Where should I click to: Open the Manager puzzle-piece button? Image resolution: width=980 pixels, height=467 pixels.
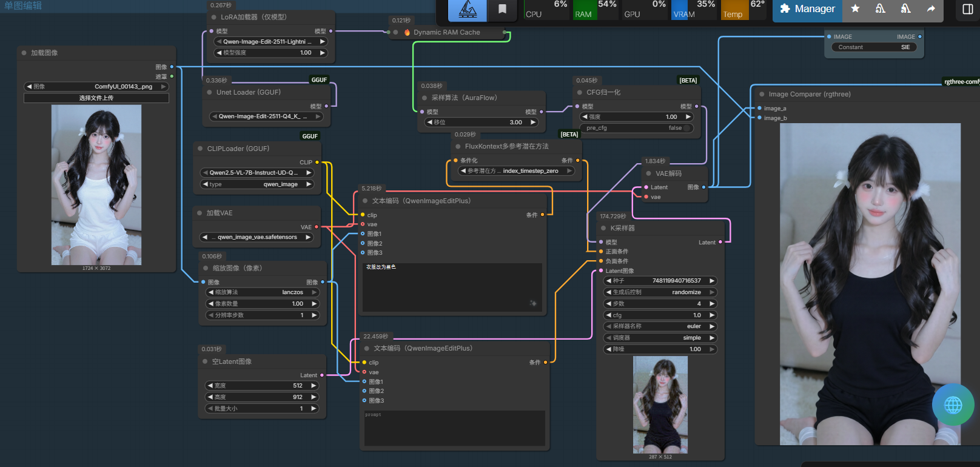[x=807, y=9]
